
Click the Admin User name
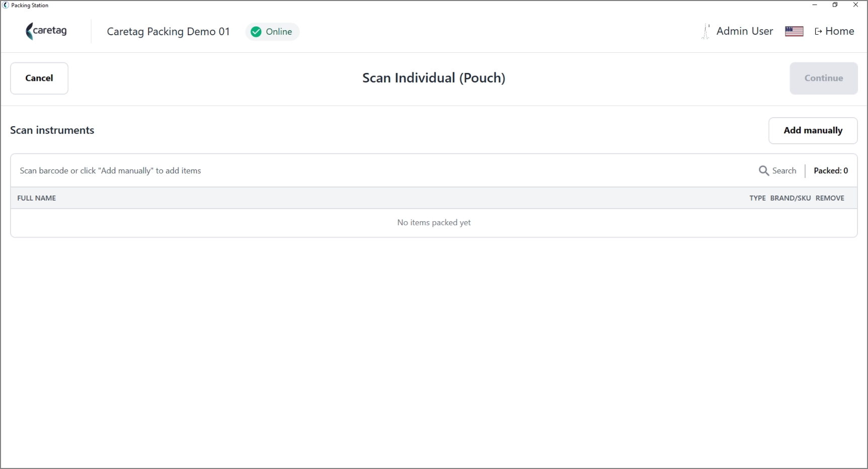(x=745, y=31)
